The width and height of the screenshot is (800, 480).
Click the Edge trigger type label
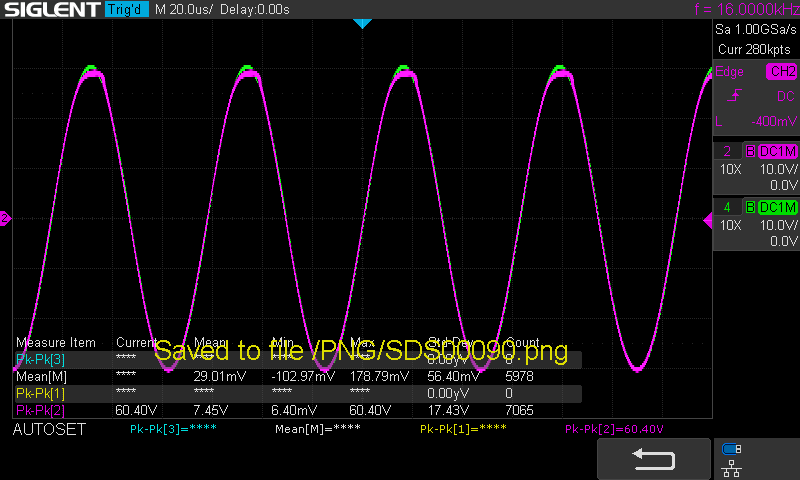tap(730, 71)
